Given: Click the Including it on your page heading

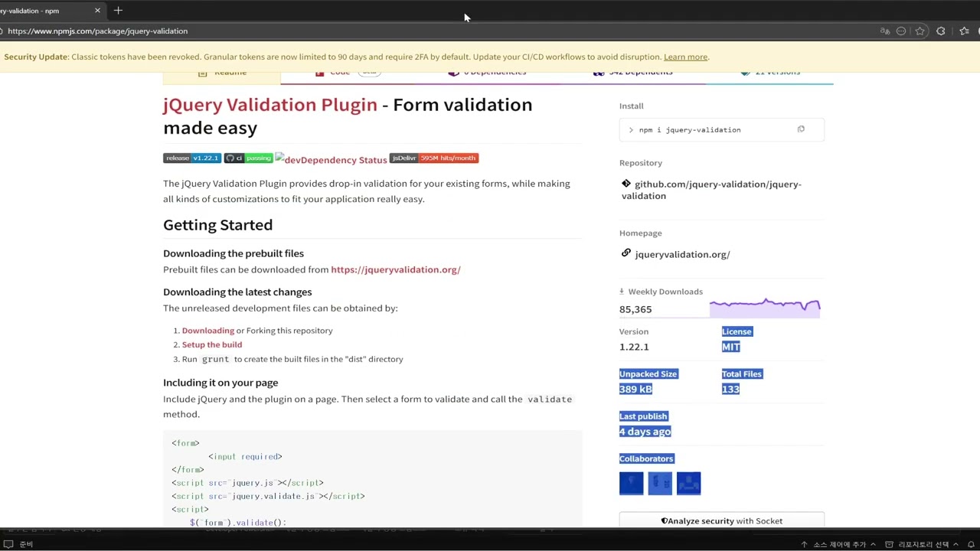Looking at the screenshot, I should coord(220,383).
